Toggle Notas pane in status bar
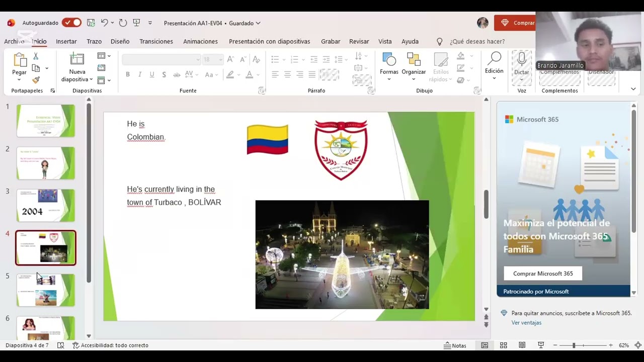 [455, 345]
